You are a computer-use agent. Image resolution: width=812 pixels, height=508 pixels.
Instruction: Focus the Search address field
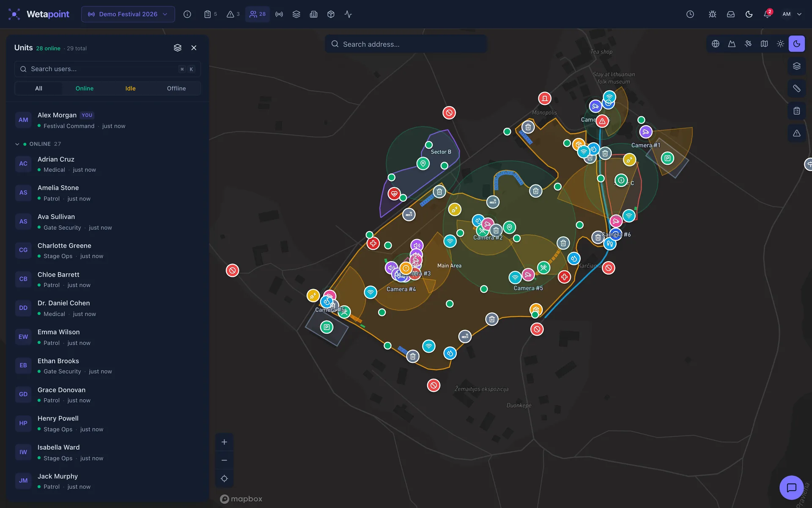pos(406,44)
